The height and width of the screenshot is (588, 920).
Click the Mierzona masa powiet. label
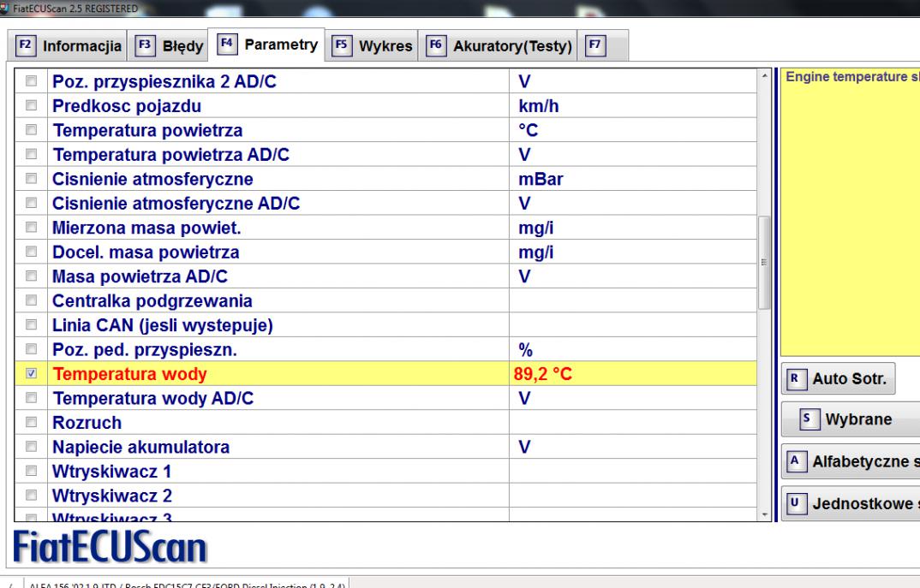146,228
